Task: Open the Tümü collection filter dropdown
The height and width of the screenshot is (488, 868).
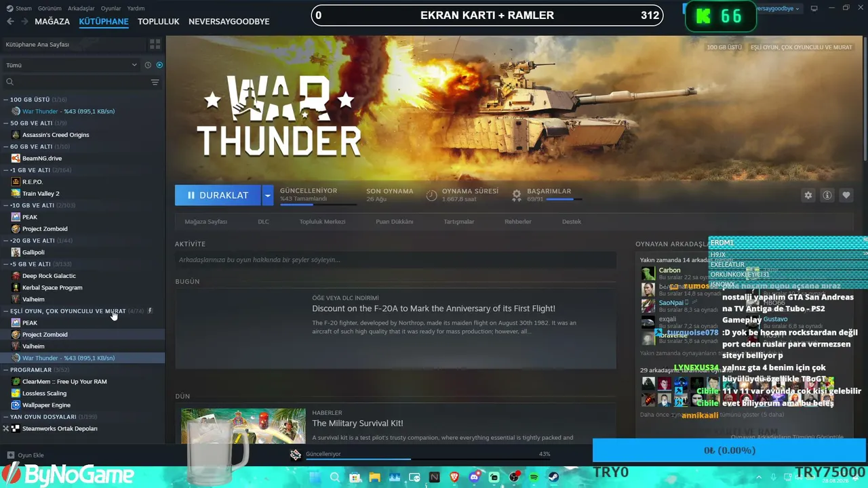Action: [71, 65]
